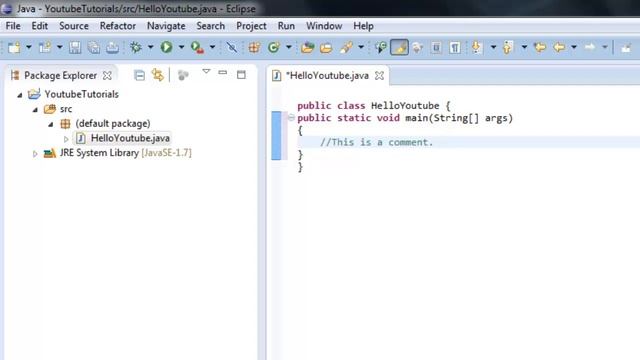
Task: Open the Debug configurations dropdown arrow
Action: click(151, 48)
